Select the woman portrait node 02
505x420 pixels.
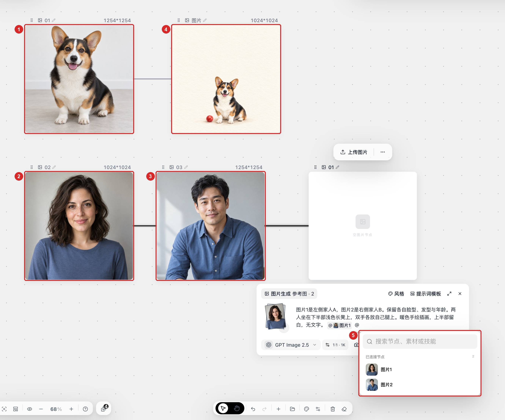(79, 226)
